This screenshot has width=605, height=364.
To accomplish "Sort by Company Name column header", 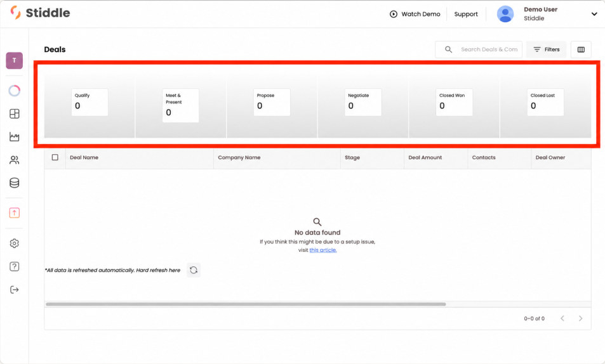I will click(239, 157).
